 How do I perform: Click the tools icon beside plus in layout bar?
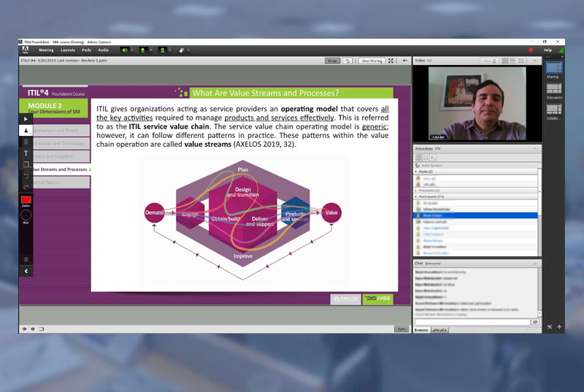click(550, 327)
